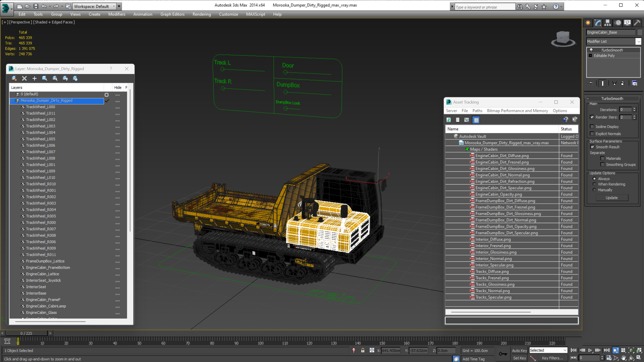Collapse Morooka_Dumper_Dirty_Rigged layer tree

point(12,100)
